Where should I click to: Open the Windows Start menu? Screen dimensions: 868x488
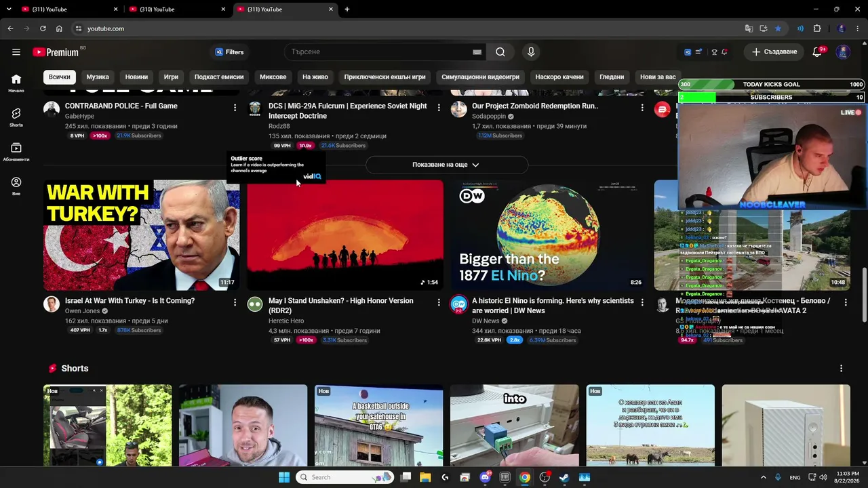click(x=284, y=477)
